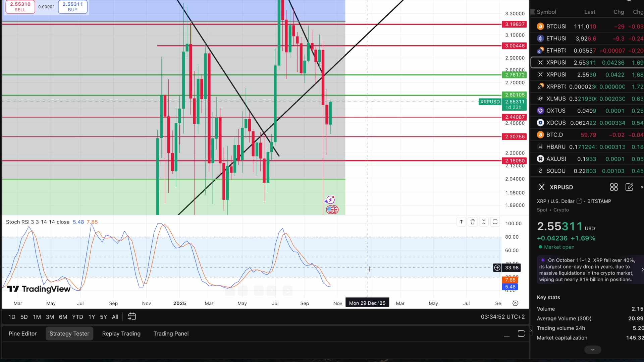Screen dimensions: 644x362
Task: Click the lightning idea marker on chart
Action: [x=330, y=200]
